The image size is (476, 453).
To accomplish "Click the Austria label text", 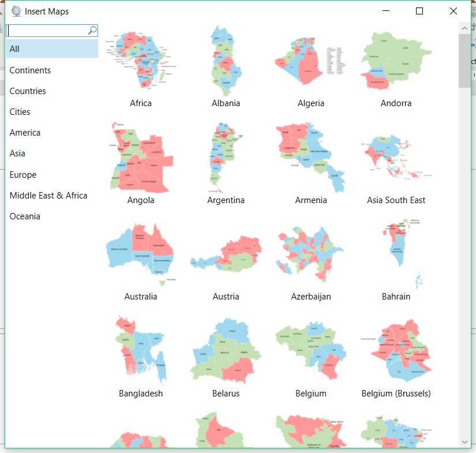I will (226, 297).
